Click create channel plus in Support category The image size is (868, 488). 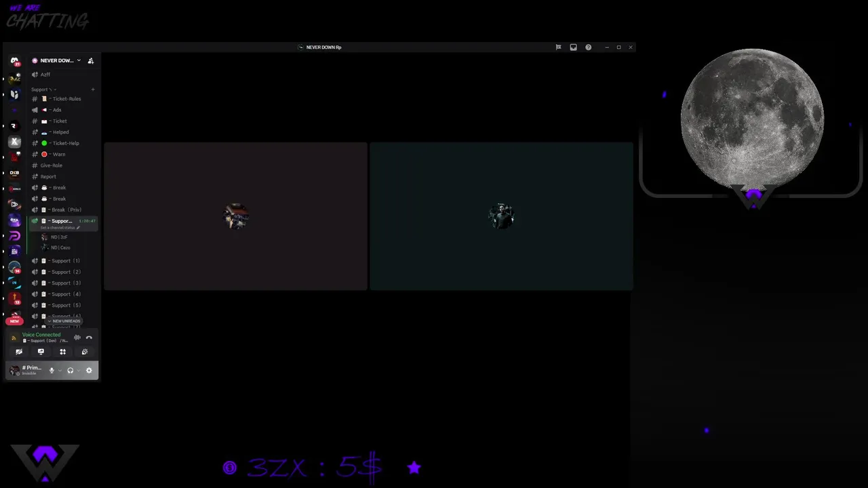[93, 89]
